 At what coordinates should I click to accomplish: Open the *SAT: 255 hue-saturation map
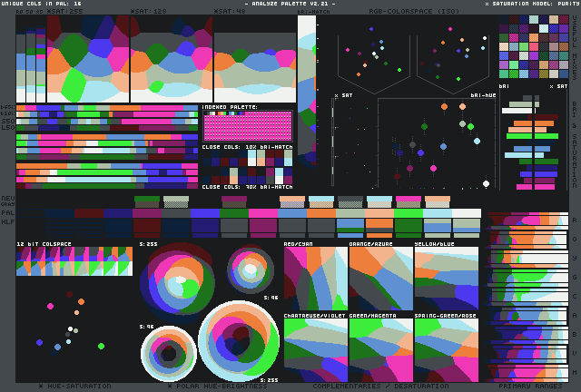point(88,59)
